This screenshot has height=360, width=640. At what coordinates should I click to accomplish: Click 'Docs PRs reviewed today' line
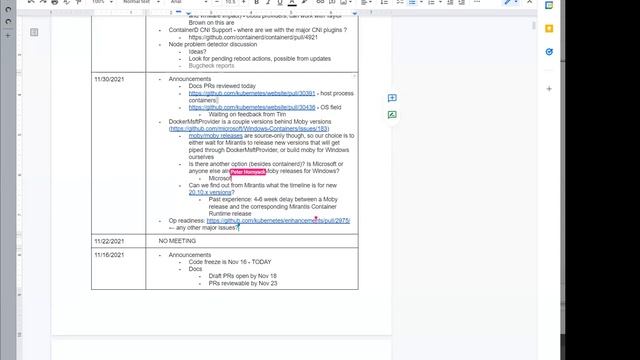pyautogui.click(x=222, y=86)
